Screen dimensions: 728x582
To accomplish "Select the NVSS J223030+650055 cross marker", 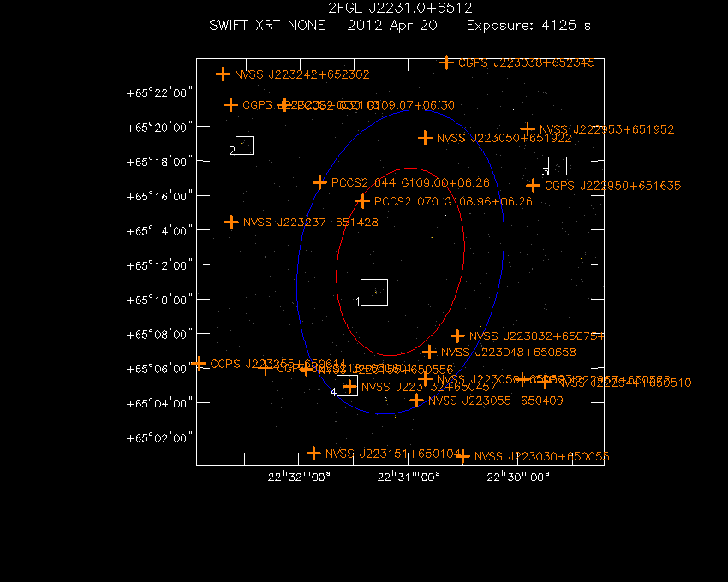I will coord(462,457).
